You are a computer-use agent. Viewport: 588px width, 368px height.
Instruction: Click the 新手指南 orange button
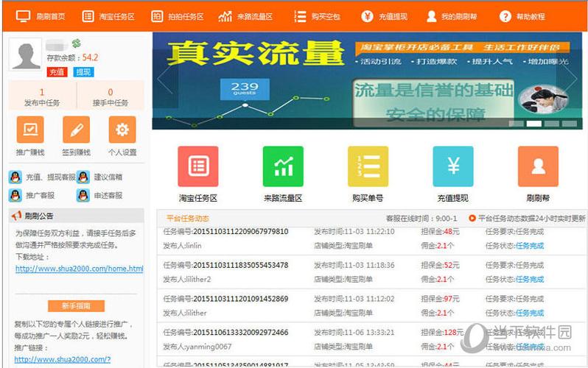tap(76, 305)
